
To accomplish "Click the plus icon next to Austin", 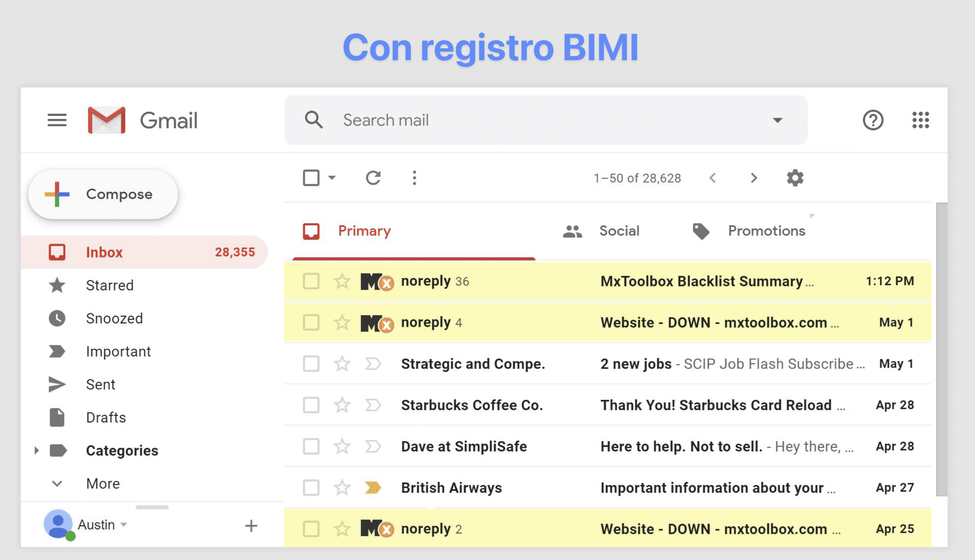I will coord(251,526).
